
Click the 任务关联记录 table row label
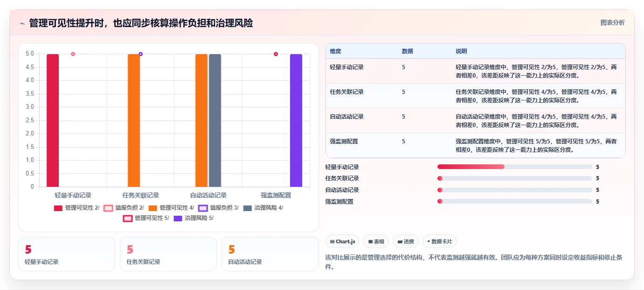tap(346, 92)
